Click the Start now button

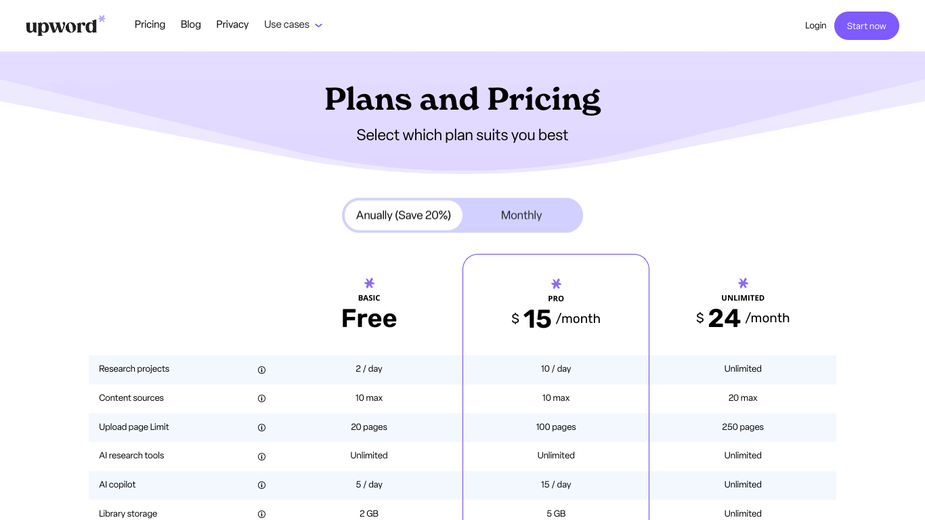click(866, 26)
